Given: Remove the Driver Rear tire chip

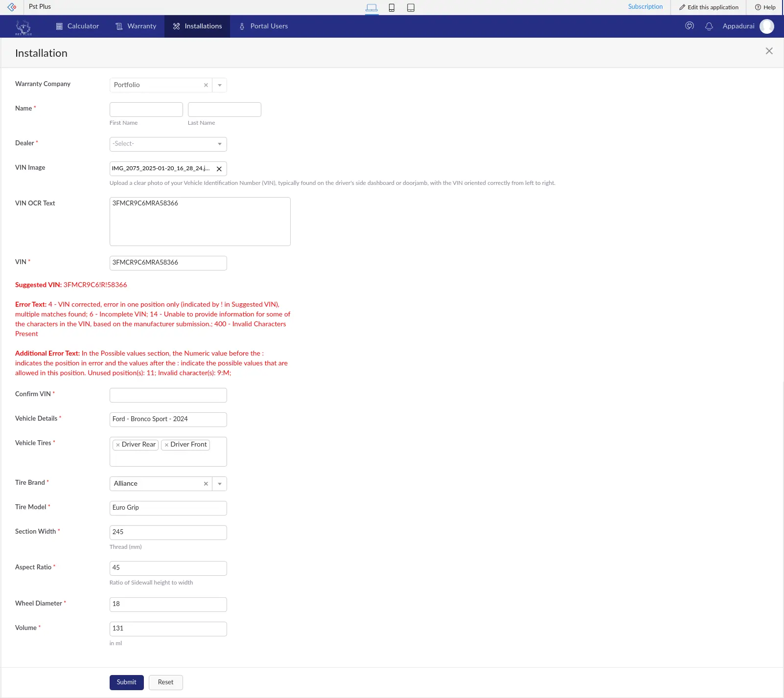Looking at the screenshot, I should coord(118,445).
